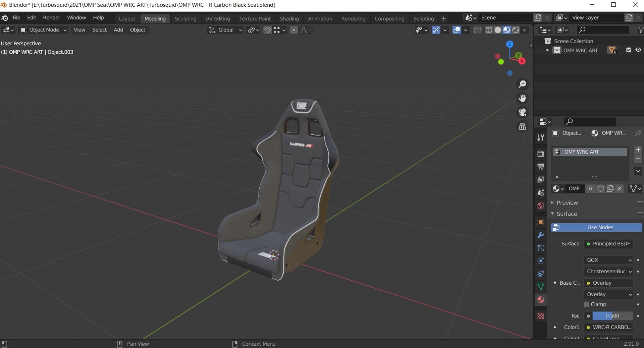The image size is (644, 348).
Task: Open the Add menu in viewport
Action: pyautogui.click(x=118, y=30)
